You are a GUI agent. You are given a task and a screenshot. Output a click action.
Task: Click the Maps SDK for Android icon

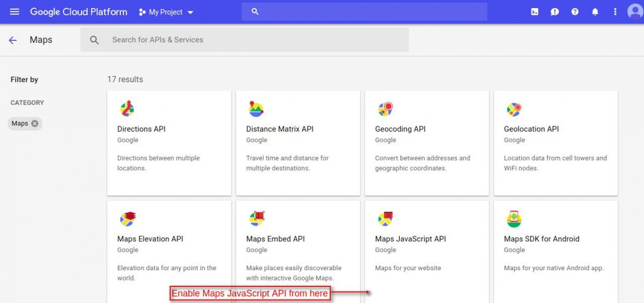pyautogui.click(x=514, y=219)
